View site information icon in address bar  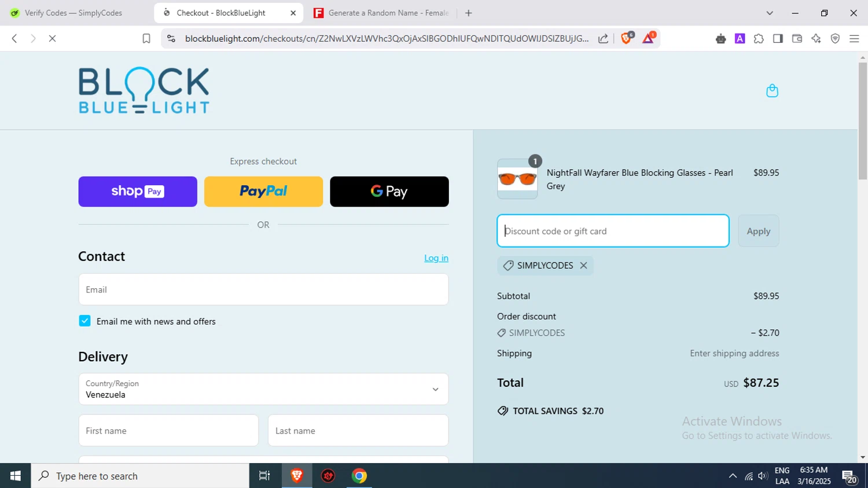171,38
